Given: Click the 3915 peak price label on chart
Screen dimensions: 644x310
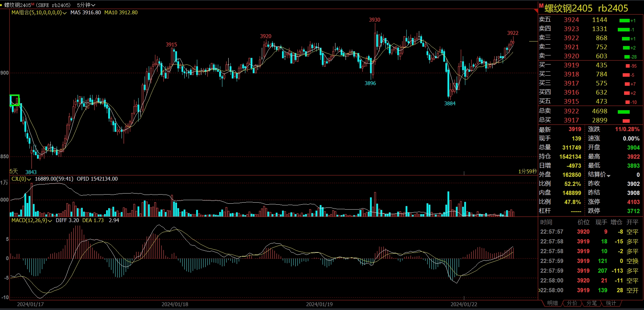Looking at the screenshot, I should (171, 45).
